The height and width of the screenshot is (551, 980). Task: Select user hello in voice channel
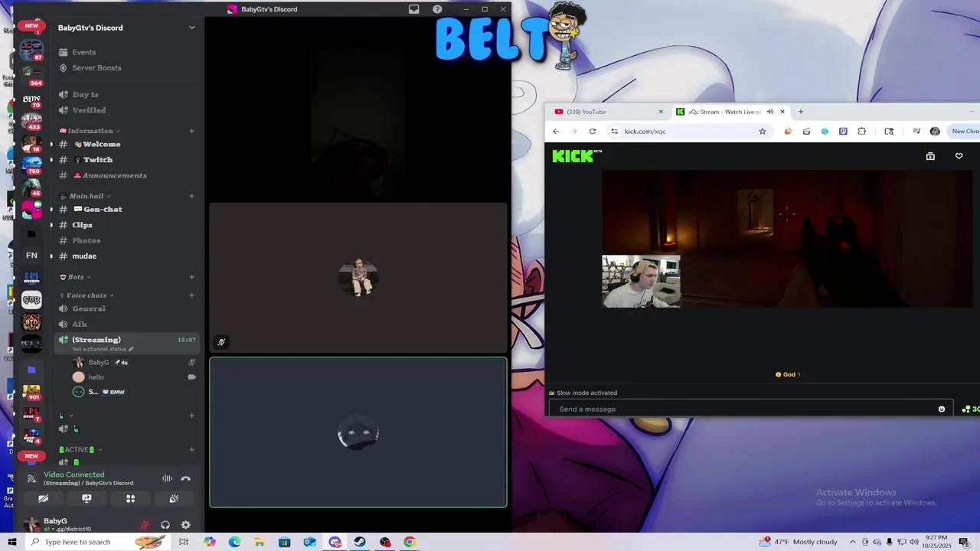coord(96,377)
